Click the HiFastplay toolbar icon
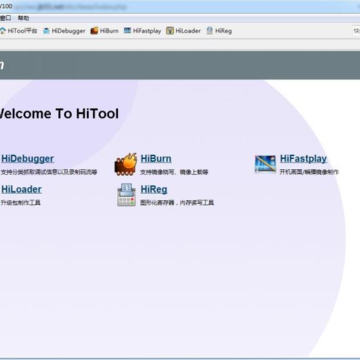 click(x=127, y=31)
